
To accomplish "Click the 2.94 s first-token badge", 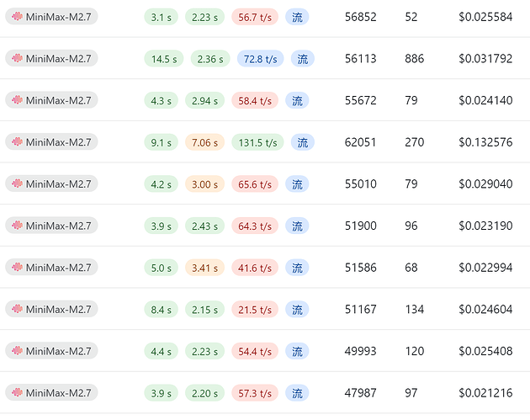I will 204,100.
